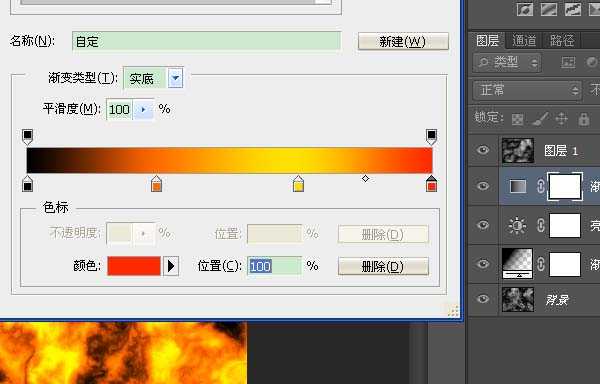Hide the 背景 background layer
The width and height of the screenshot is (600, 384).
click(x=483, y=298)
